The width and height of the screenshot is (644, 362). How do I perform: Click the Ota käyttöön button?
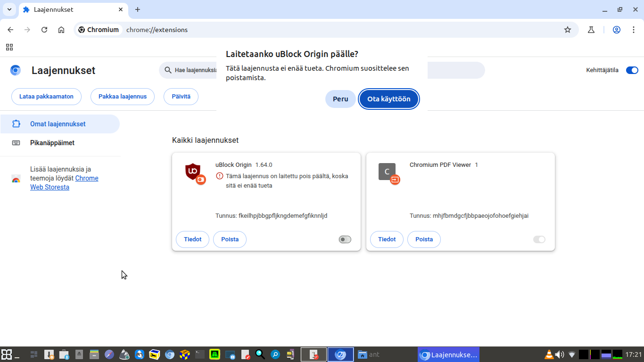[388, 99]
